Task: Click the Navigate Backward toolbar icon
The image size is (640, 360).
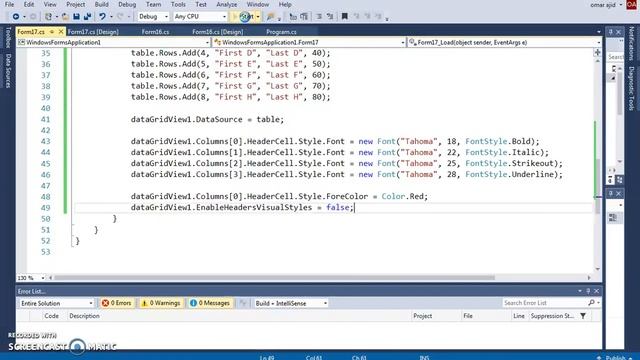Action: (16, 16)
